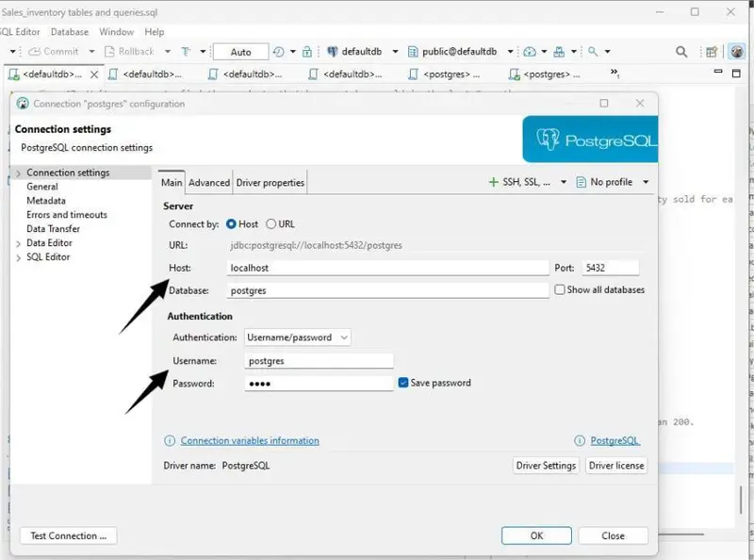The image size is (754, 560).
Task: Enable Show all databases checkbox
Action: 560,289
